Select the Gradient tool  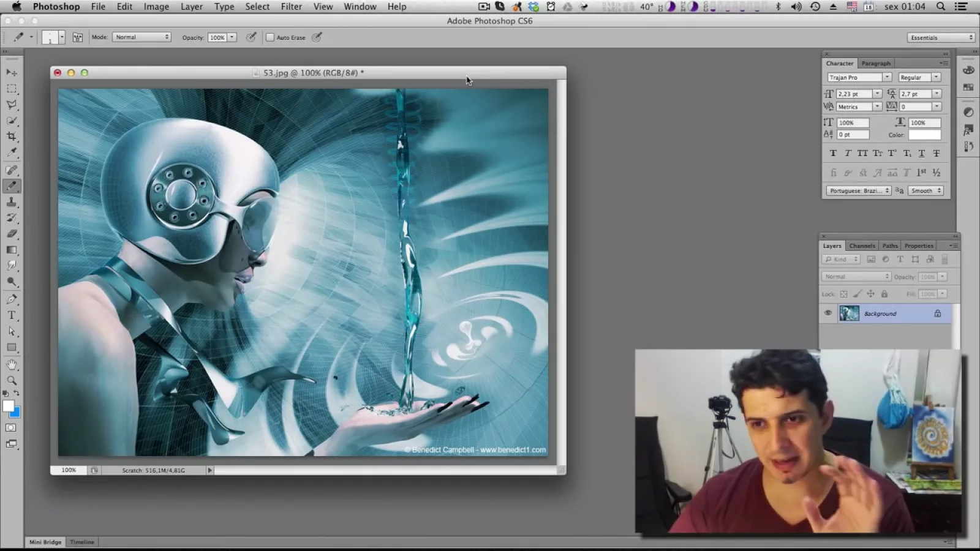tap(12, 250)
